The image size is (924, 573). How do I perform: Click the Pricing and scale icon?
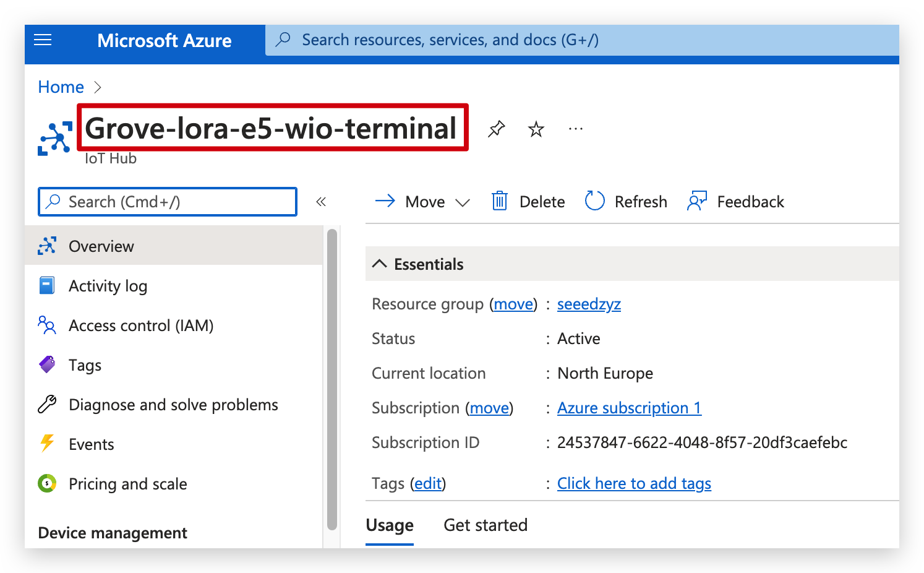coord(47,483)
